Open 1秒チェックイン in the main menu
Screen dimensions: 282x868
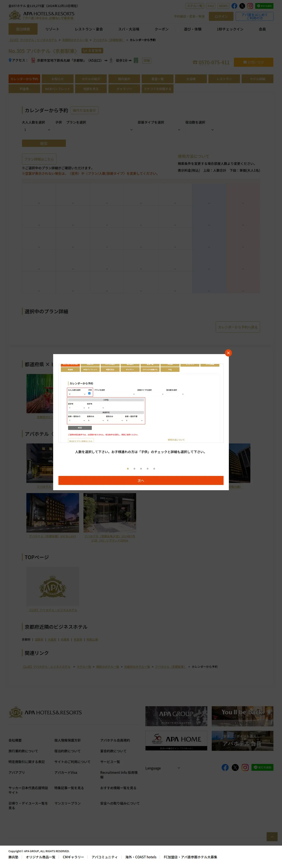[230, 29]
